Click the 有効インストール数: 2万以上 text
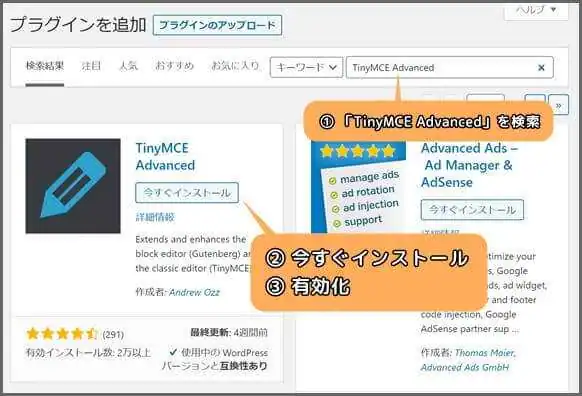The width and height of the screenshot is (582, 396). 88,353
